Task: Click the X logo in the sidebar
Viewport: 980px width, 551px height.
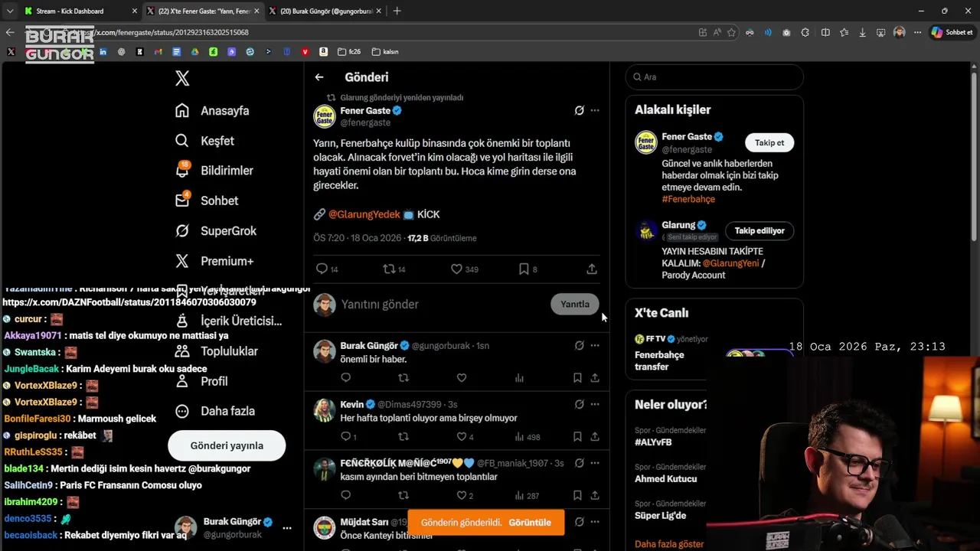Action: 182,78
